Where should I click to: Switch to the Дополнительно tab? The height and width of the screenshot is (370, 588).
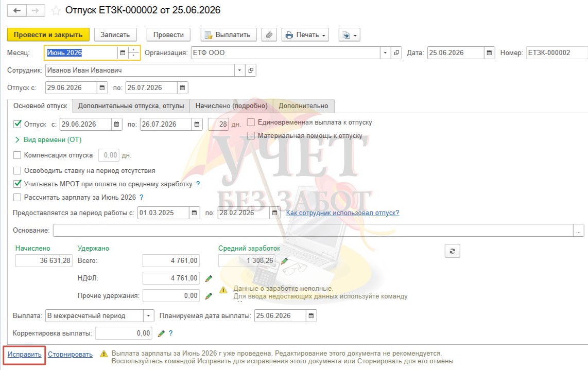coord(303,106)
